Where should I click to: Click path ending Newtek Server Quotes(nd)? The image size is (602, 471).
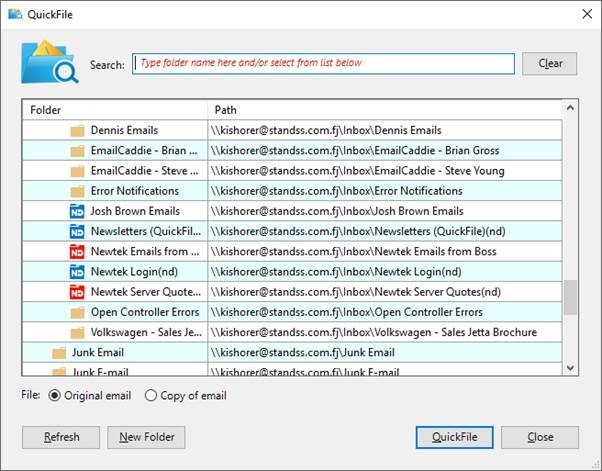356,292
